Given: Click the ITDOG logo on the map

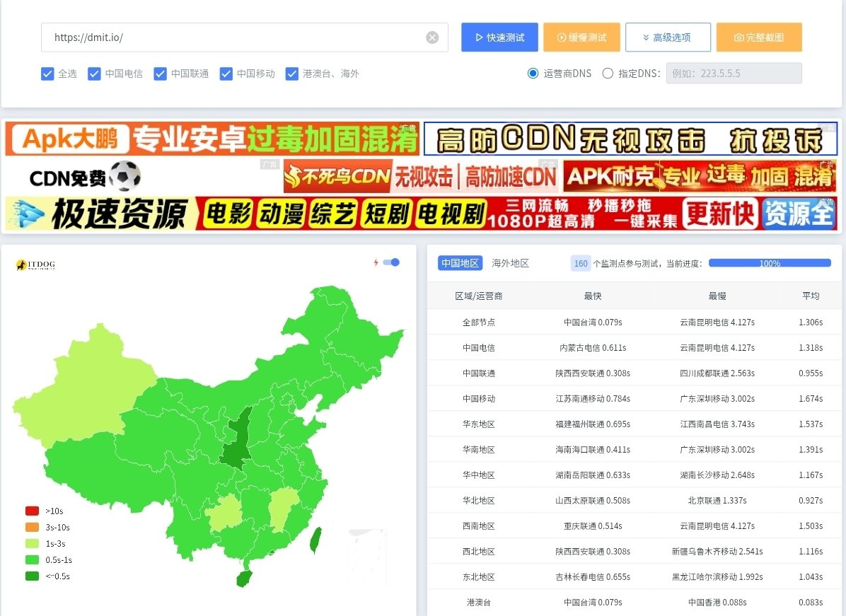Looking at the screenshot, I should point(35,265).
